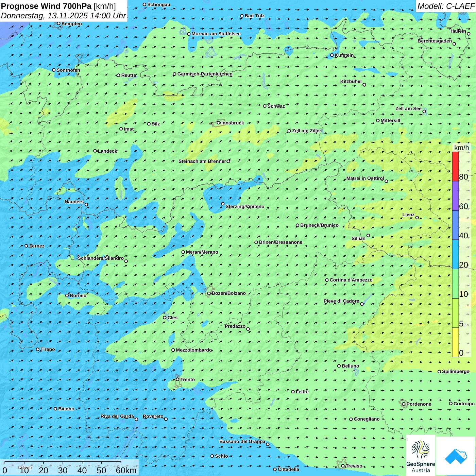
Task: Click the Zell am See marker
Action: pos(424,111)
